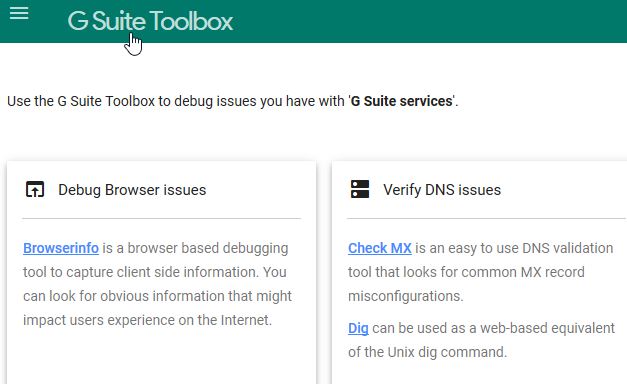The height and width of the screenshot is (384, 627).
Task: Click 'misconfigurations.' text in DNS card
Action: pos(405,296)
